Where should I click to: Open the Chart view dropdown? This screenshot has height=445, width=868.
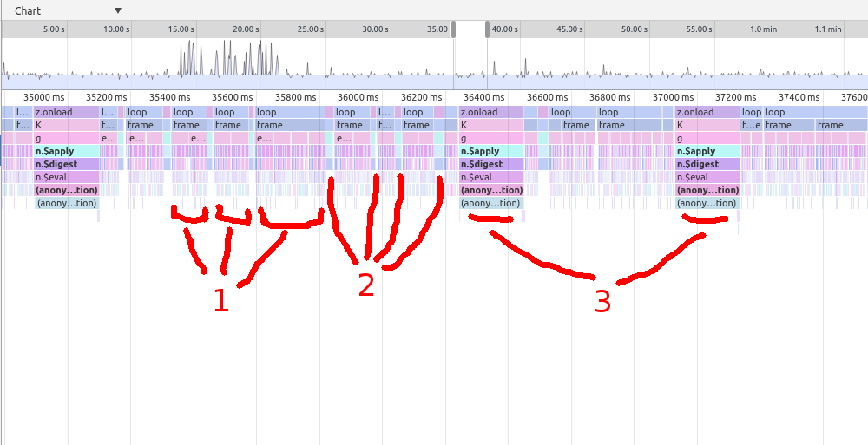pos(117,11)
